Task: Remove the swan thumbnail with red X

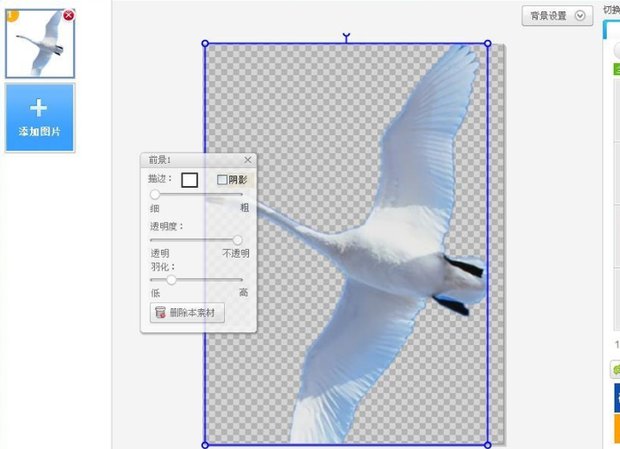Action: click(x=68, y=15)
